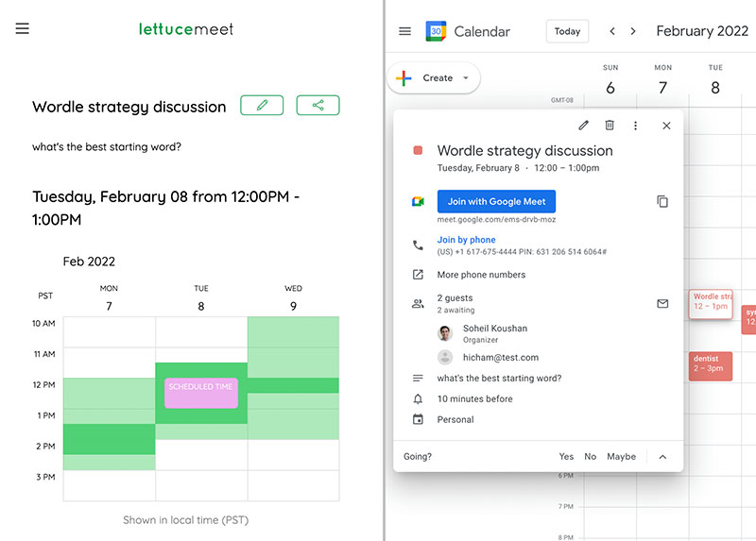Click the meet.google.com/ems-drvb-moz link text
The width and height of the screenshot is (756, 541).
pyautogui.click(x=496, y=220)
